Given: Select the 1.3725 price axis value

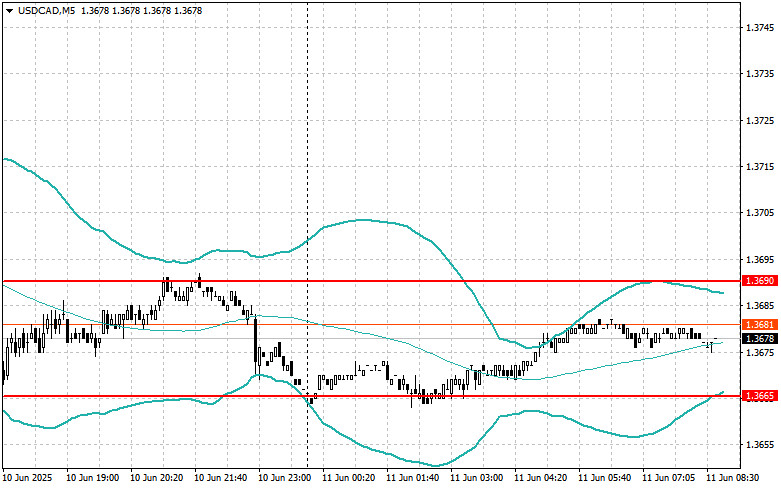Looking at the screenshot, I should [760, 121].
